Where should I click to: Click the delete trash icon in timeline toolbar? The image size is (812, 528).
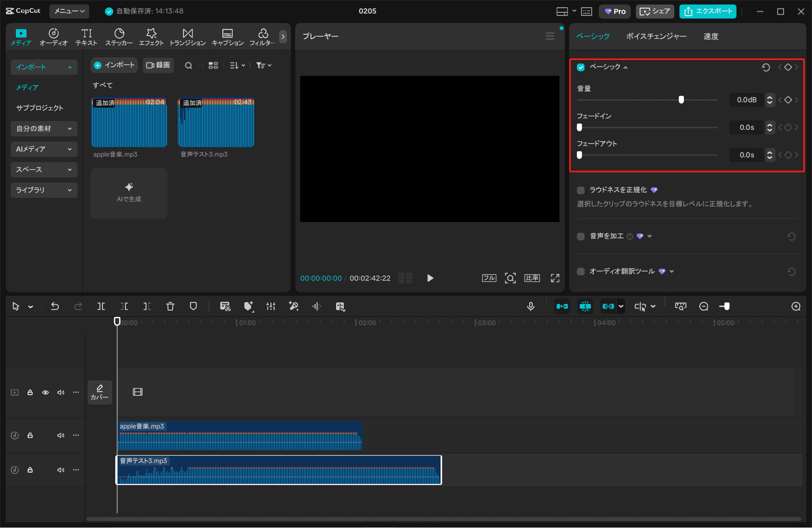click(170, 307)
